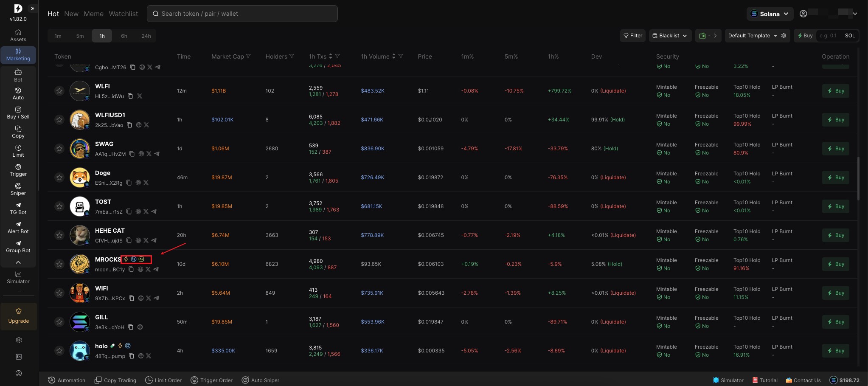The height and width of the screenshot is (386, 868).
Task: Open the Sniper tool in sidebar
Action: click(18, 189)
